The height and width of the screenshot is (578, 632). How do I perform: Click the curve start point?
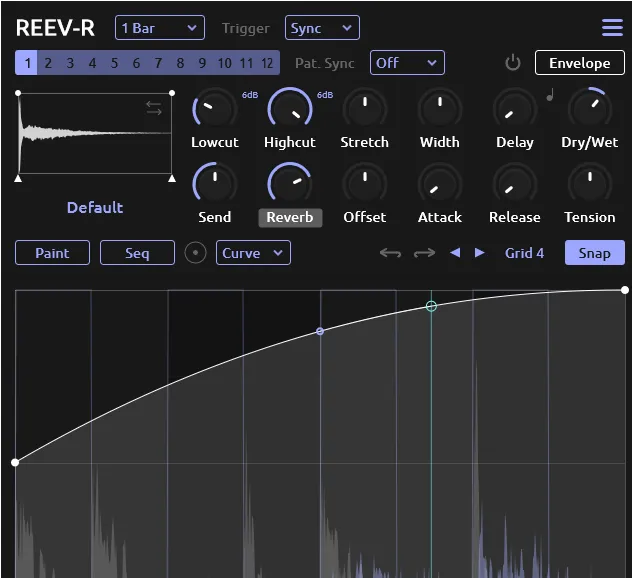pyautogui.click(x=15, y=462)
